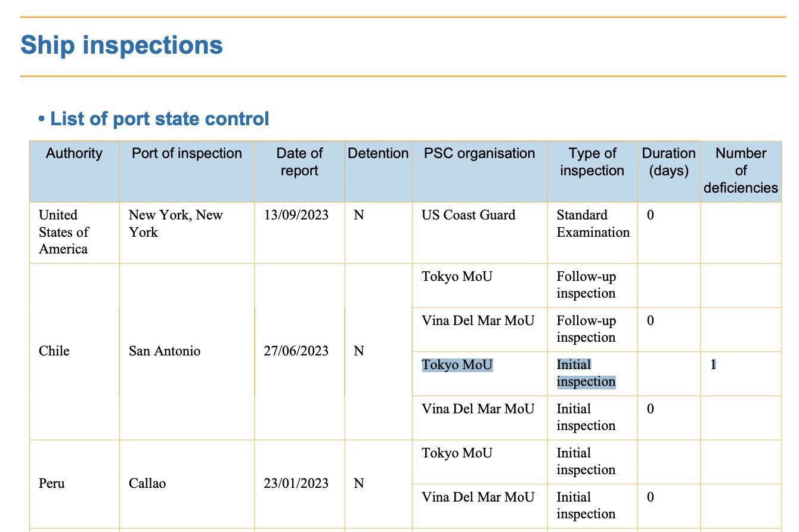Select the Port of inspection column header
Image resolution: width=799 pixels, height=532 pixels.
click(x=187, y=153)
